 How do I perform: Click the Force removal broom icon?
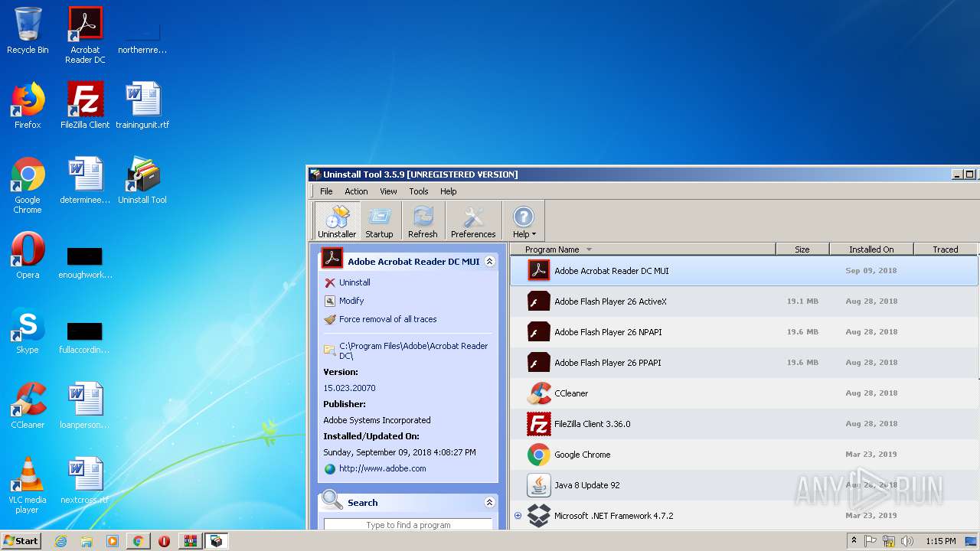330,319
